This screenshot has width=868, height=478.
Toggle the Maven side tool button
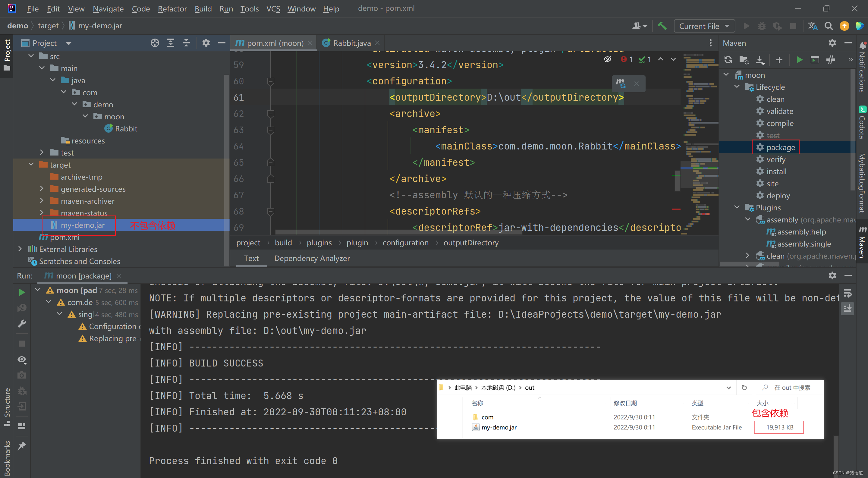[862, 242]
